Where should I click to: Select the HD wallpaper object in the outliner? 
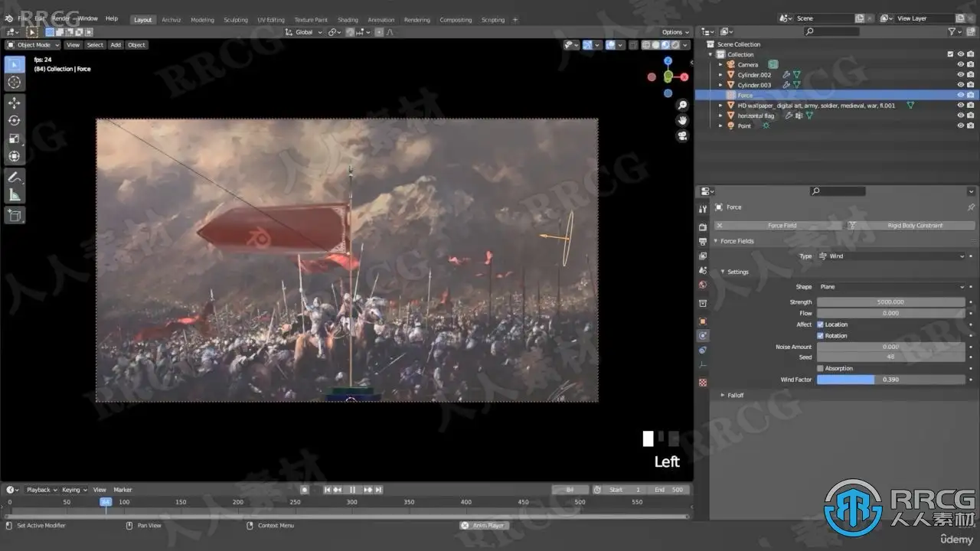[816, 106]
